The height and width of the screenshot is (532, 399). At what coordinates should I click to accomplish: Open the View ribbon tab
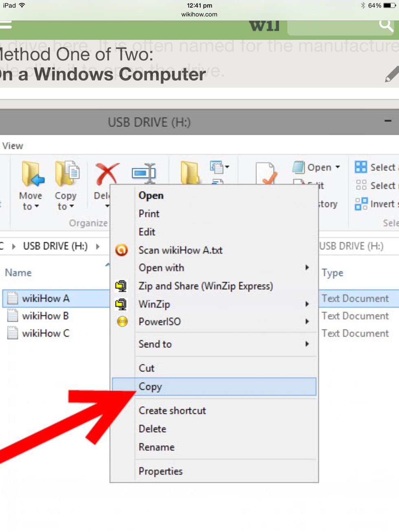point(13,146)
